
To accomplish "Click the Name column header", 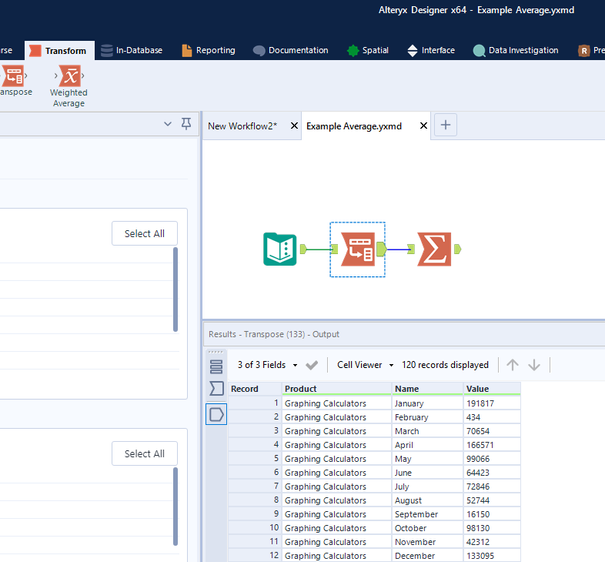I will click(x=428, y=389).
